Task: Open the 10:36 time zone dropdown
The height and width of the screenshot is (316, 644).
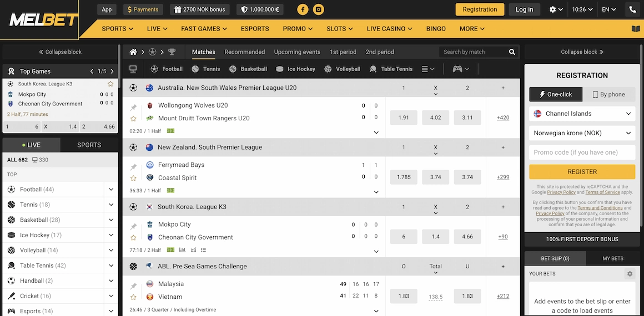Action: [582, 9]
